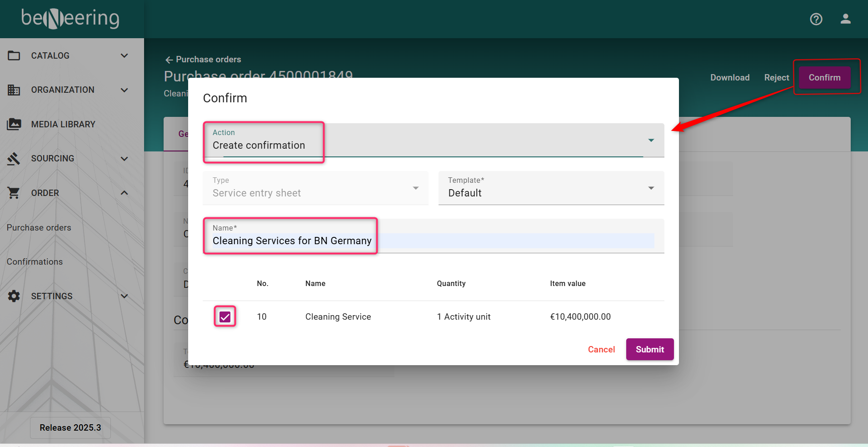This screenshot has width=868, height=447.
Task: Uncheck the Cleaning Service item checkbox
Action: click(x=225, y=317)
